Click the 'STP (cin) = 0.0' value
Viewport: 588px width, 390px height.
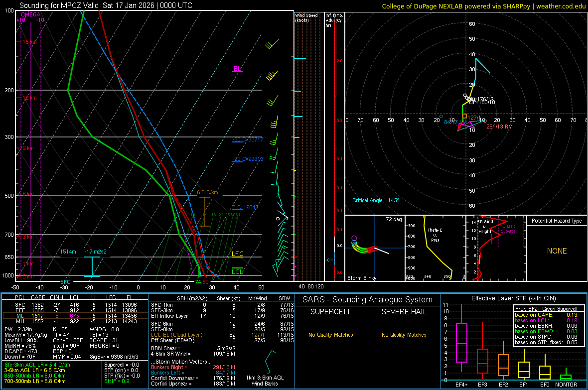[121, 370]
